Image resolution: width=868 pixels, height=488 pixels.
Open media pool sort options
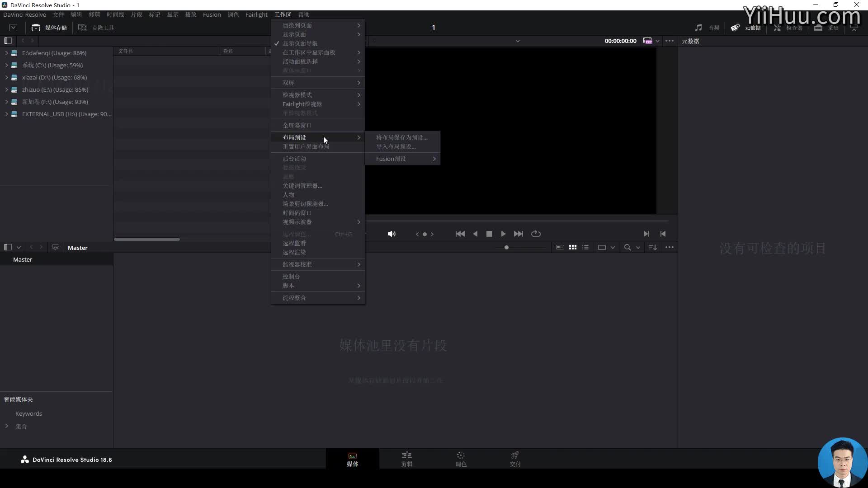coord(652,247)
